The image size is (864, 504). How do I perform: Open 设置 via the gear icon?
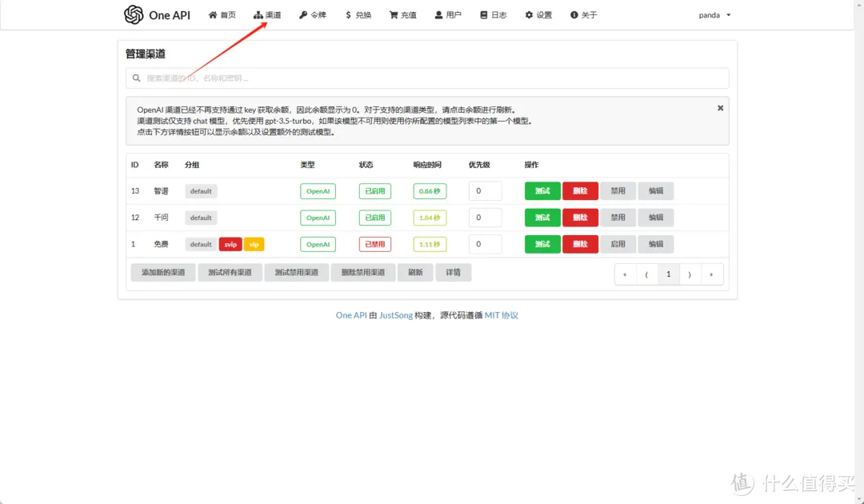coord(527,14)
